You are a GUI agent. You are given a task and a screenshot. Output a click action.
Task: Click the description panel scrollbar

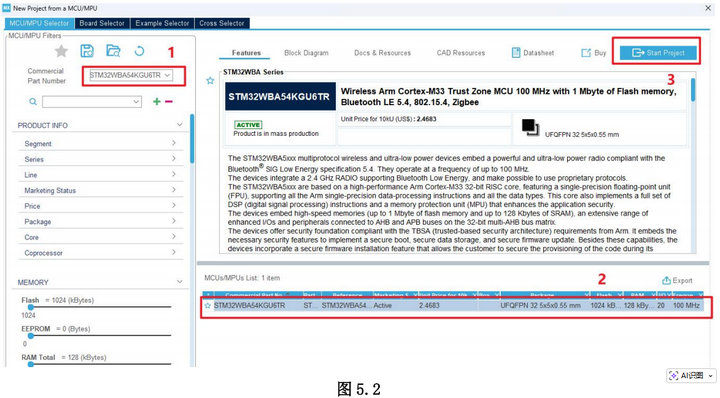click(x=692, y=90)
